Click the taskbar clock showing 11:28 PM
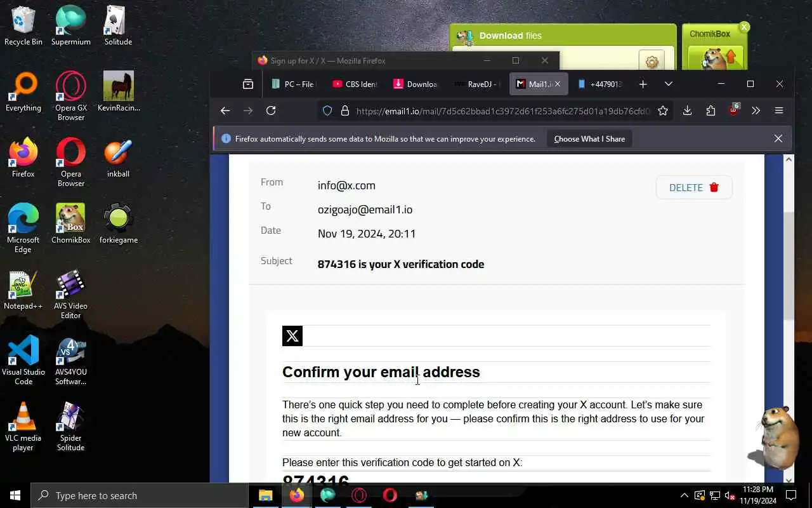The width and height of the screenshot is (812, 508). pos(758,495)
